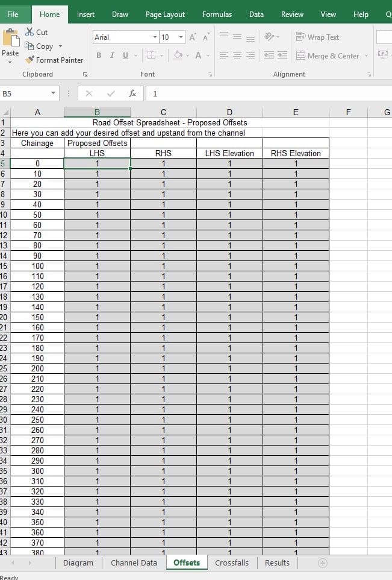The width and height of the screenshot is (392, 580).
Task: Select Top Align icon
Action: [224, 36]
